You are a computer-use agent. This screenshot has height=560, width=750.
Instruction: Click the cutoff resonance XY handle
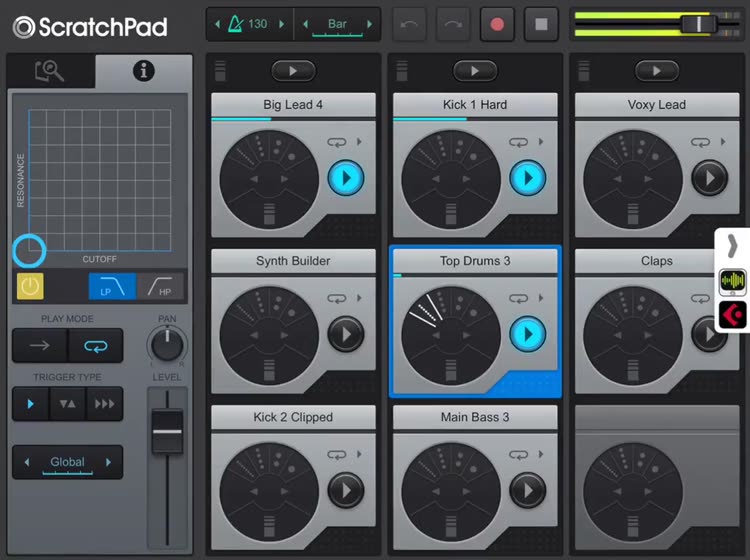tap(29, 251)
